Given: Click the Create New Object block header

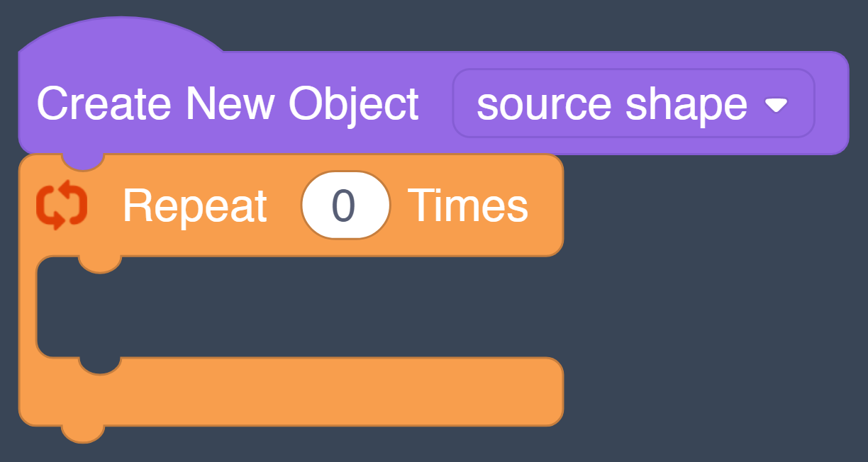Looking at the screenshot, I should [227, 103].
